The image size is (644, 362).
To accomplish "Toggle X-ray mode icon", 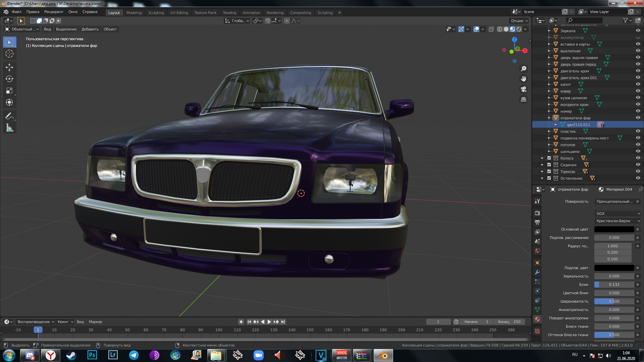I will click(x=491, y=29).
